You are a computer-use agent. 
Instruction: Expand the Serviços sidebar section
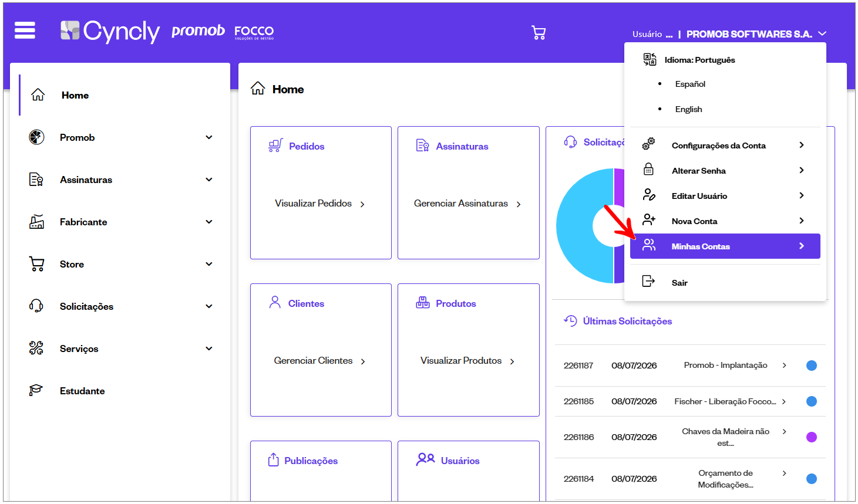coord(209,349)
